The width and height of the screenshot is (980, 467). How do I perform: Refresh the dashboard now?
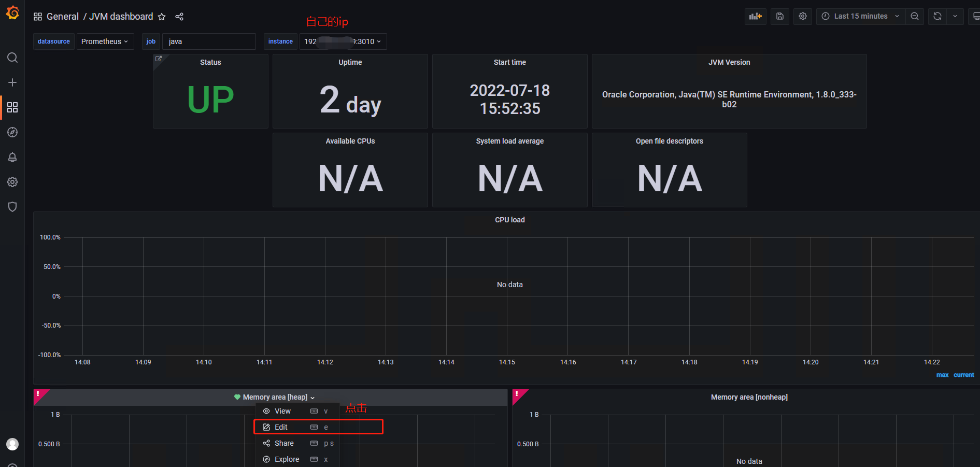[x=938, y=16]
